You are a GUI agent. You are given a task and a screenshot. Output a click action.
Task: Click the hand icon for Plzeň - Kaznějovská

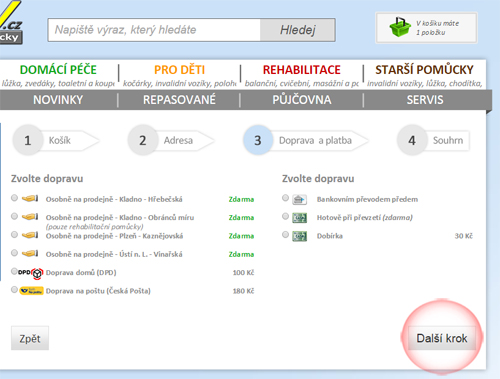(x=30, y=235)
